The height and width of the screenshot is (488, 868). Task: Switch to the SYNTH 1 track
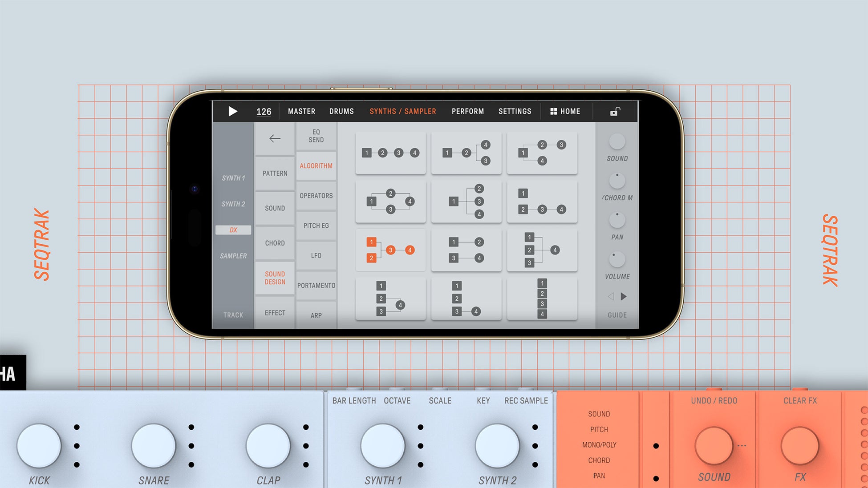[x=233, y=178]
